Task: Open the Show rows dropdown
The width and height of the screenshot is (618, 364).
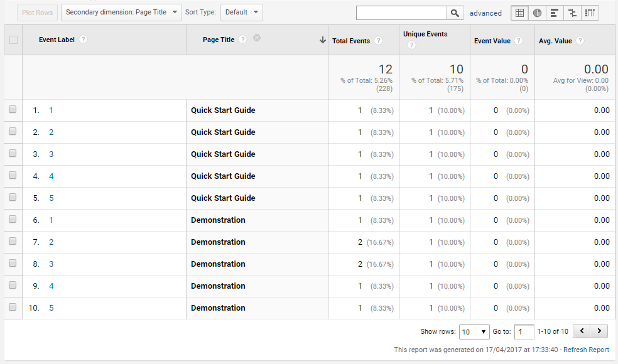Action: pos(475,331)
